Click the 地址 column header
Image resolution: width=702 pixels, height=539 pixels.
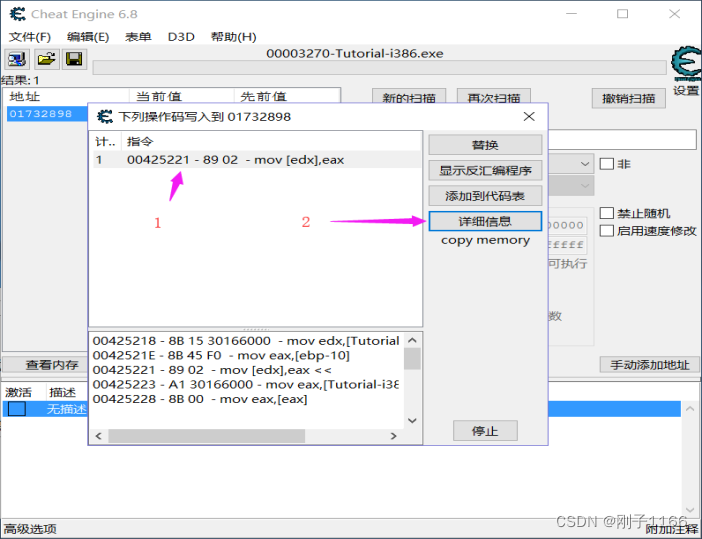pyautogui.click(x=67, y=96)
